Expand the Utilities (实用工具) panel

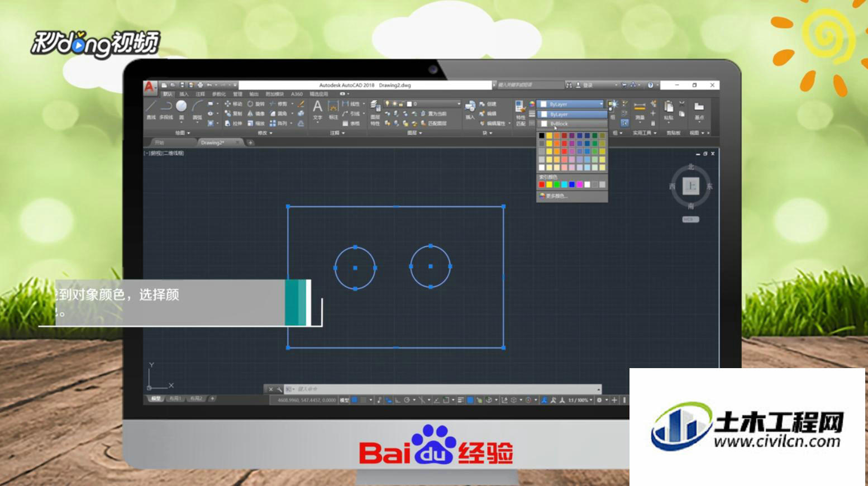[x=645, y=133]
